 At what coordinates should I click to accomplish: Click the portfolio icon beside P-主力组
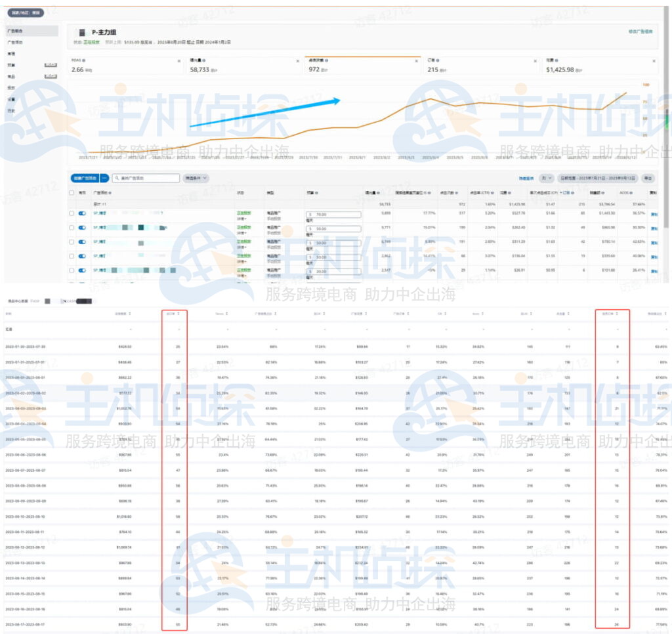82,32
